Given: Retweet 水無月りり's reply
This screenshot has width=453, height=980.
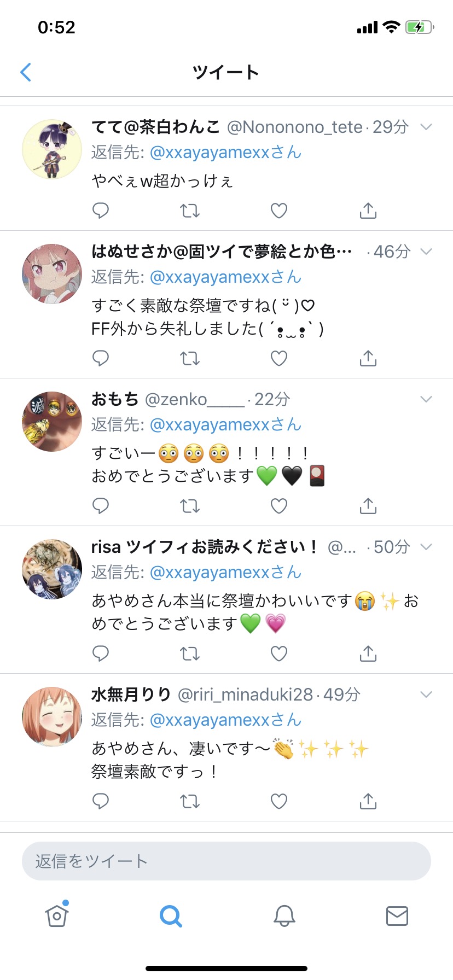Looking at the screenshot, I should point(190,801).
